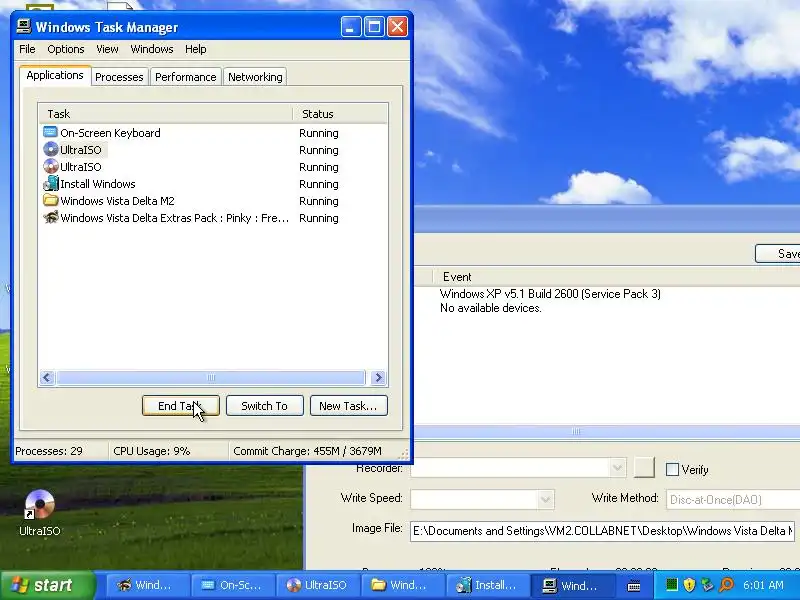This screenshot has height=600, width=800.
Task: Switch to On-Sc... taskbar button
Action: (x=232, y=585)
